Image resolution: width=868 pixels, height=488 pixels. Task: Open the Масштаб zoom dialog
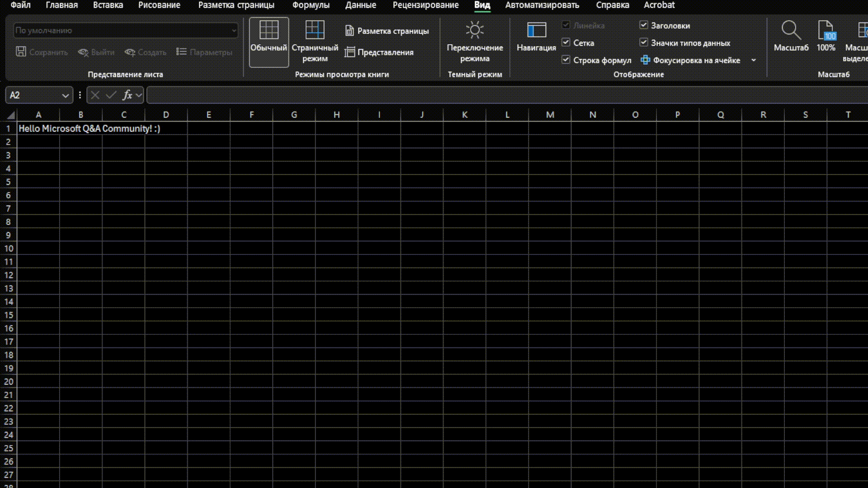[791, 37]
